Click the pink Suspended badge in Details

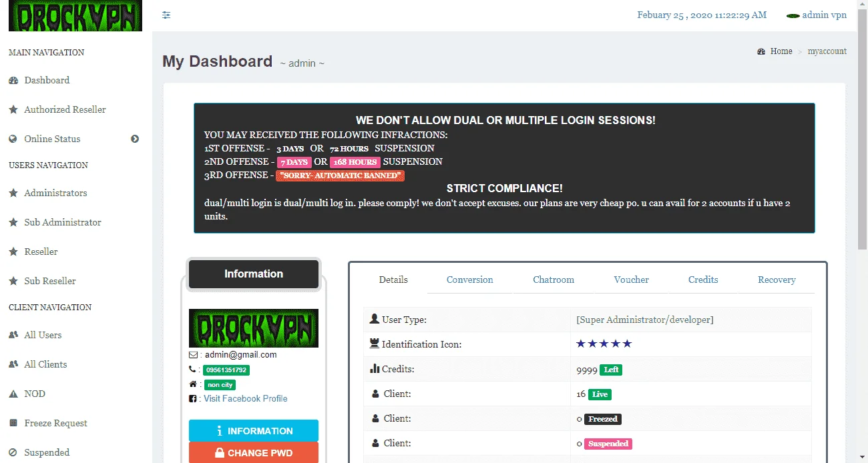click(608, 444)
